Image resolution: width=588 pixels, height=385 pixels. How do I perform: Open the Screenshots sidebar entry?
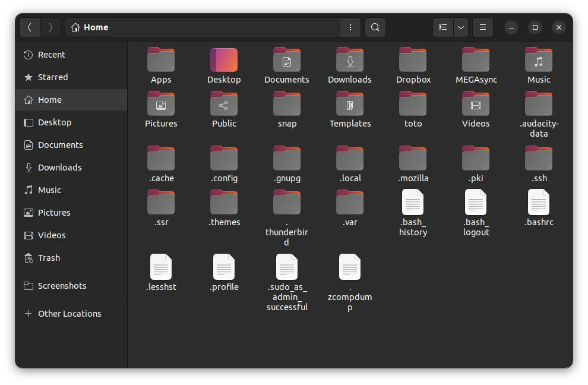(x=62, y=286)
